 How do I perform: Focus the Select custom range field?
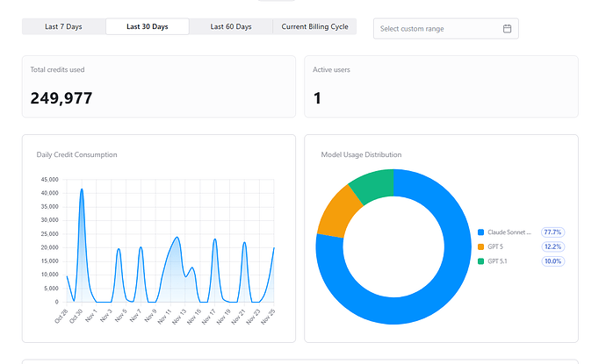445,29
